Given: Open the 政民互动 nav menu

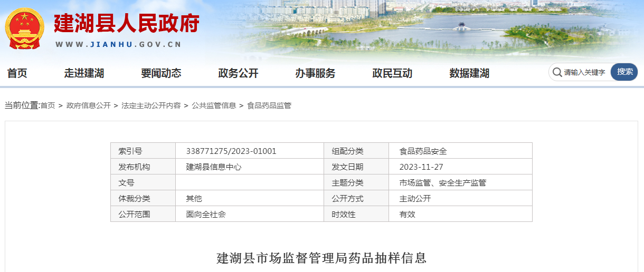Looking at the screenshot, I should 392,73.
